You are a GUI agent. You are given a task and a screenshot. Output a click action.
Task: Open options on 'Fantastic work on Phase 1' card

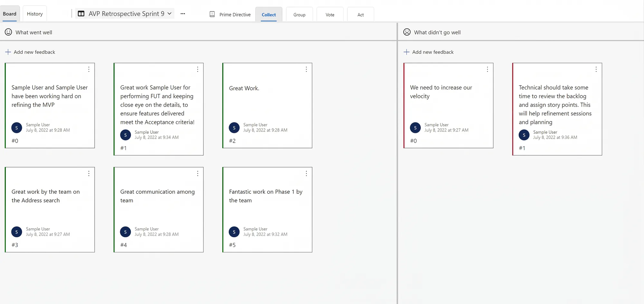click(x=306, y=173)
